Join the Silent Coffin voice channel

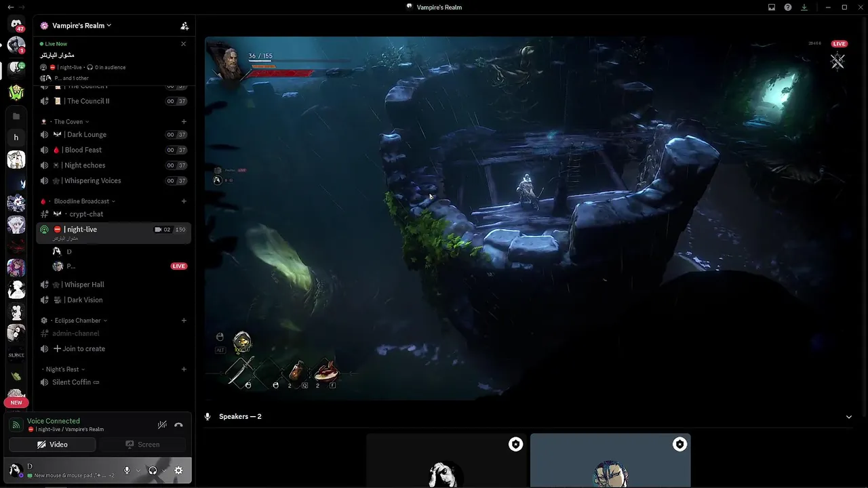(x=113, y=382)
